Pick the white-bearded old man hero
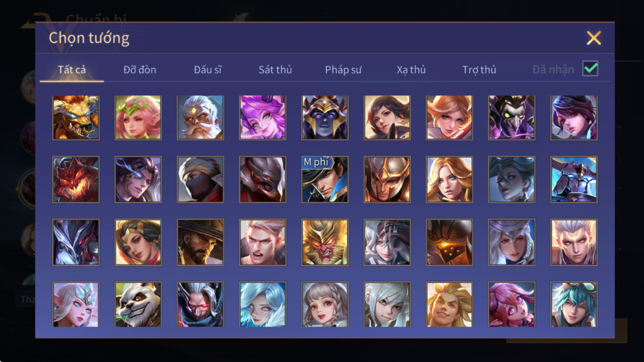The height and width of the screenshot is (362, 644). pos(201,117)
